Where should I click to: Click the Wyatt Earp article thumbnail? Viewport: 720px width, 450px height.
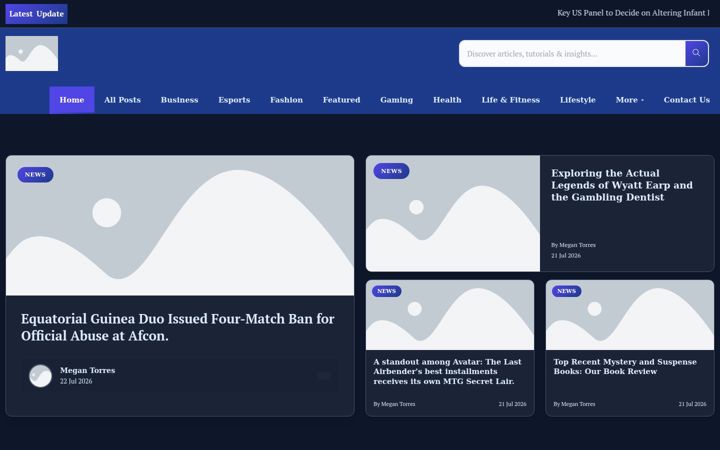(453, 214)
